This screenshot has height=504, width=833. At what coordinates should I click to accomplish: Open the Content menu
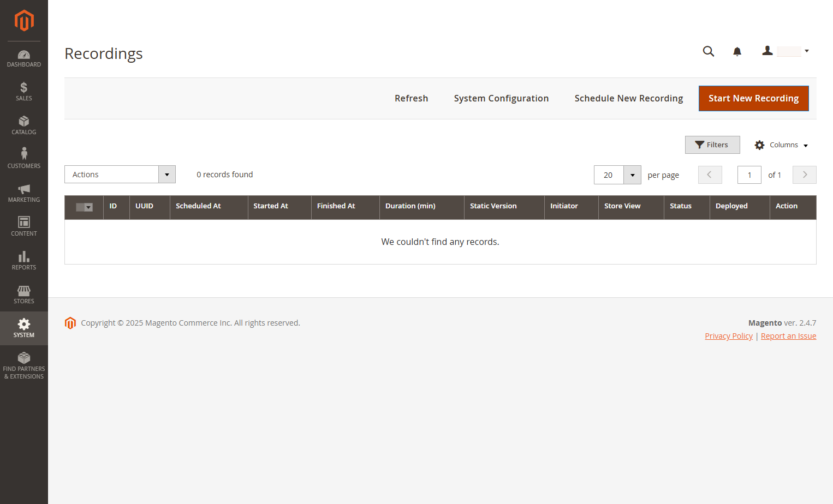(24, 227)
